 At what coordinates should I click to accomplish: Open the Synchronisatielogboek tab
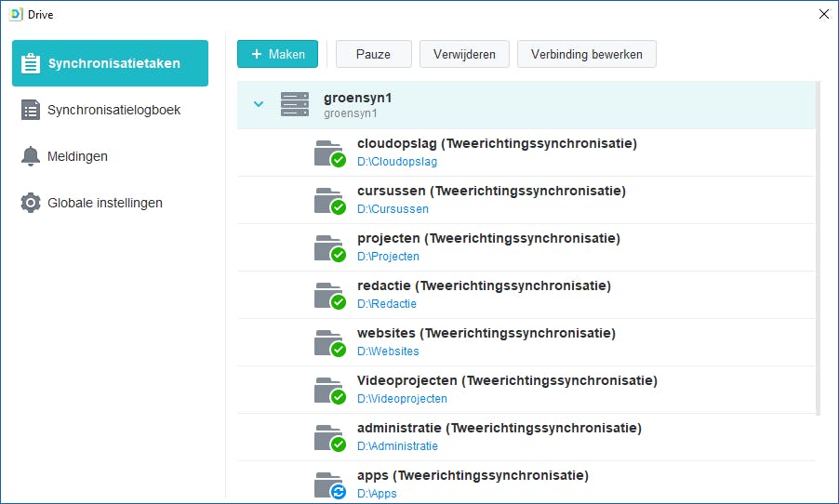coord(111,110)
